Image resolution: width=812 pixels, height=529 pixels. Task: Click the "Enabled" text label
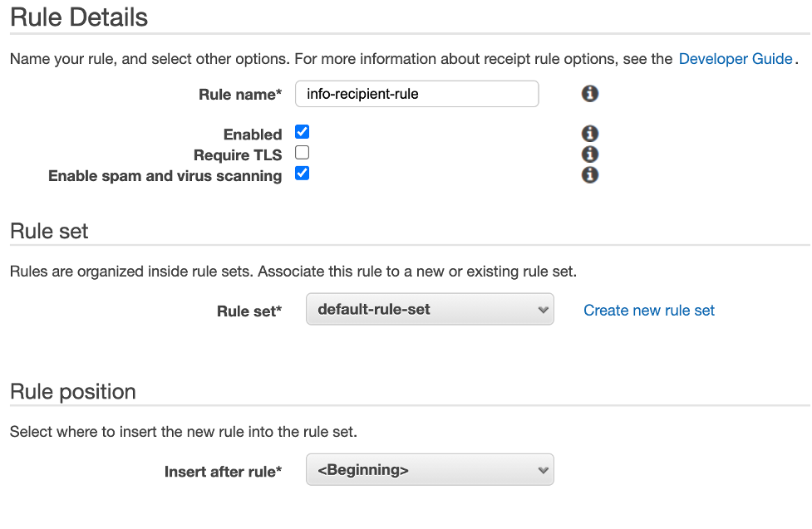pos(253,135)
